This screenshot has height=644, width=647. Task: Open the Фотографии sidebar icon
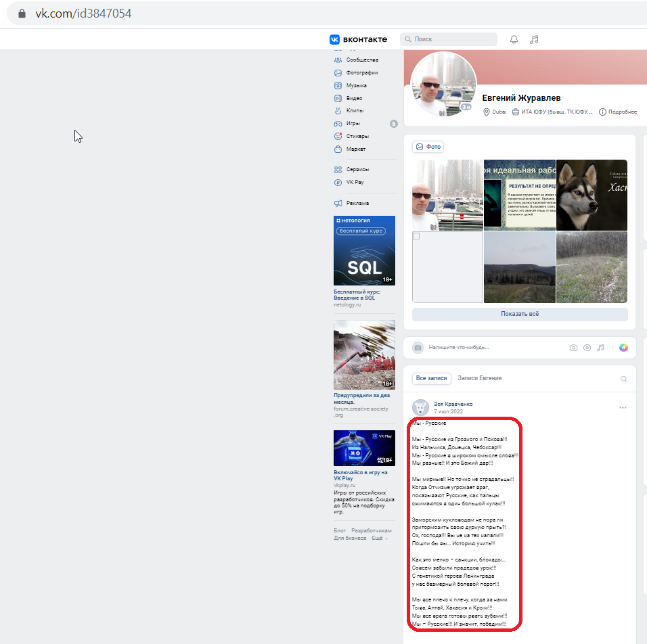tap(338, 72)
